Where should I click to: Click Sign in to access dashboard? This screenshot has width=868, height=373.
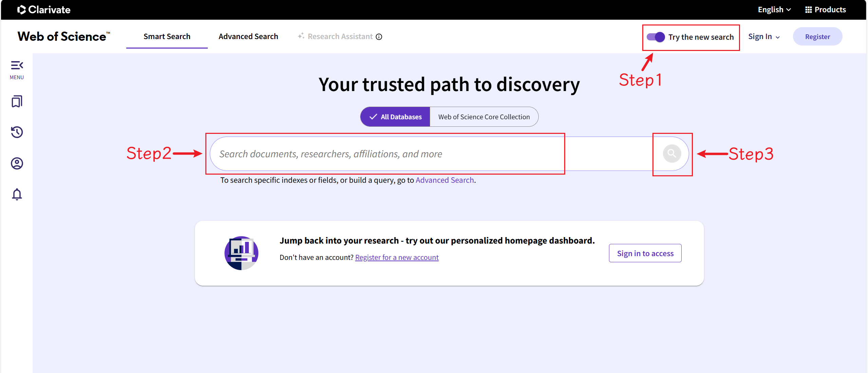tap(645, 253)
